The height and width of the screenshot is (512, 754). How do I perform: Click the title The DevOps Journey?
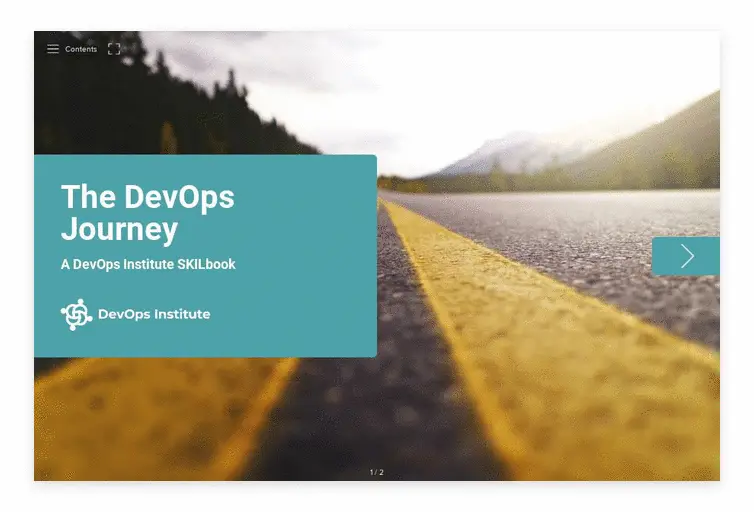(x=148, y=212)
